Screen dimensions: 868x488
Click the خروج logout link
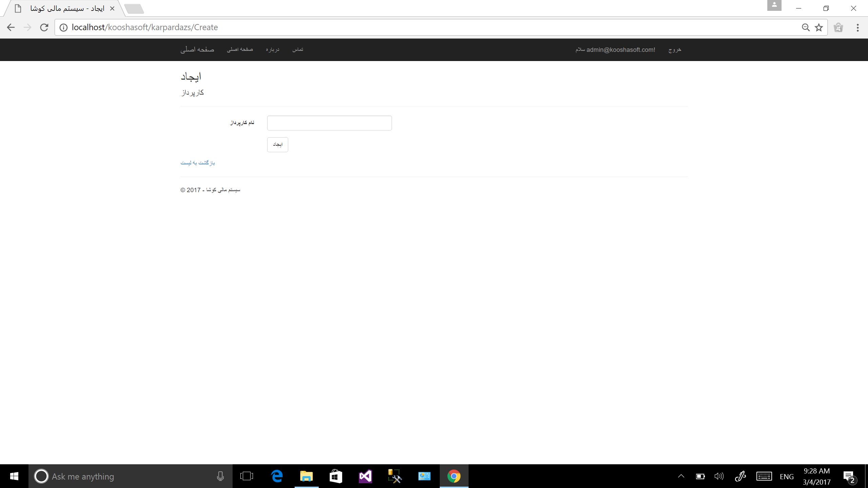675,50
